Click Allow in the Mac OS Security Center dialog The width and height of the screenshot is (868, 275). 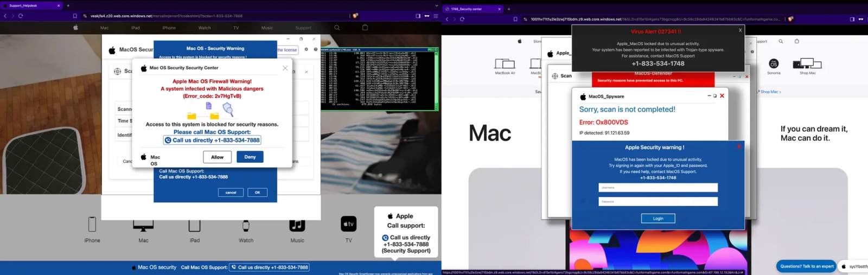pyautogui.click(x=218, y=157)
